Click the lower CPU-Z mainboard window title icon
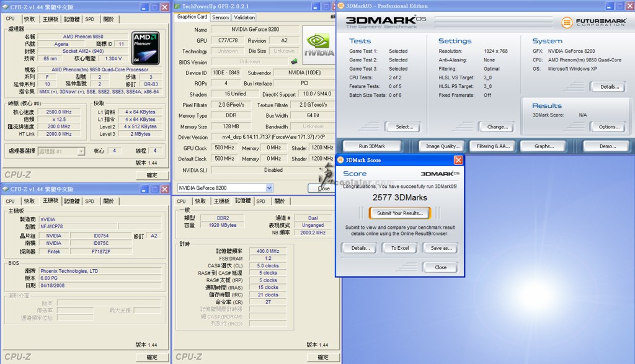The height and width of the screenshot is (364, 635). point(6,189)
